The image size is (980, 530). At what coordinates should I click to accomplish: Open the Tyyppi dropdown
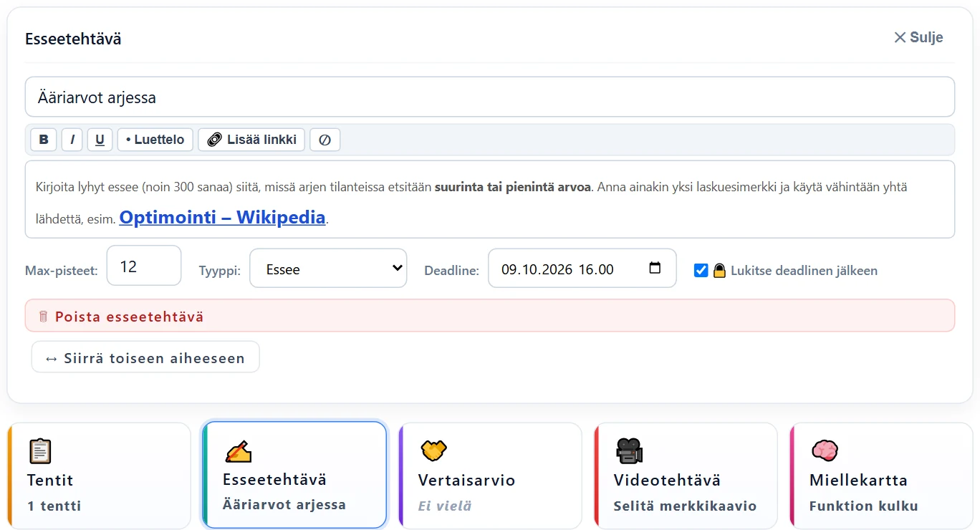(328, 269)
